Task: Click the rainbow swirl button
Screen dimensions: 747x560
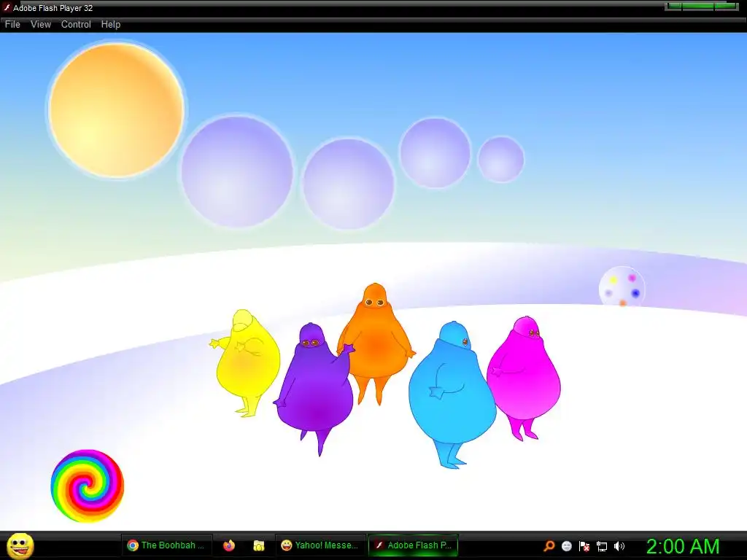Action: click(88, 486)
